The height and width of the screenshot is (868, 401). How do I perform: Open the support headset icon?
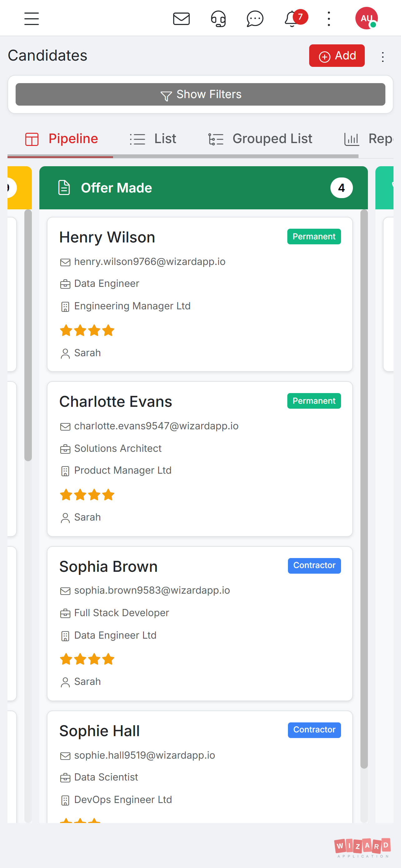[x=218, y=18]
